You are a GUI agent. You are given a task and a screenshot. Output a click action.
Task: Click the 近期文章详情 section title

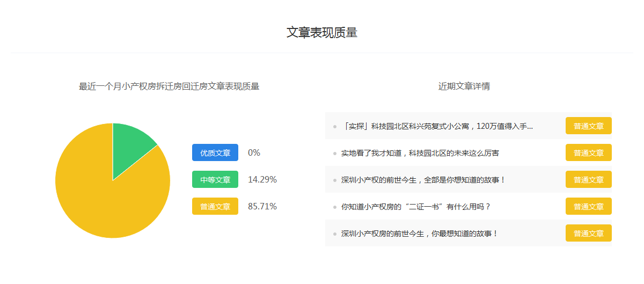click(x=464, y=86)
